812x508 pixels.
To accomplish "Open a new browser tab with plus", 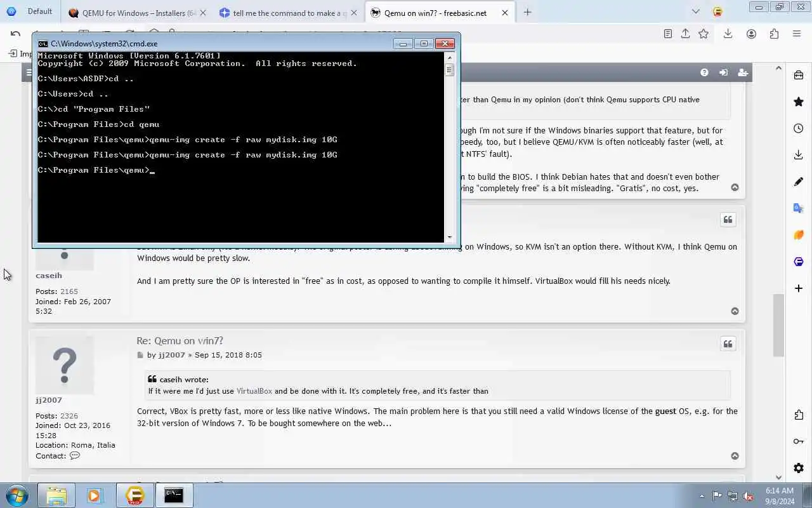I will 527,12.
